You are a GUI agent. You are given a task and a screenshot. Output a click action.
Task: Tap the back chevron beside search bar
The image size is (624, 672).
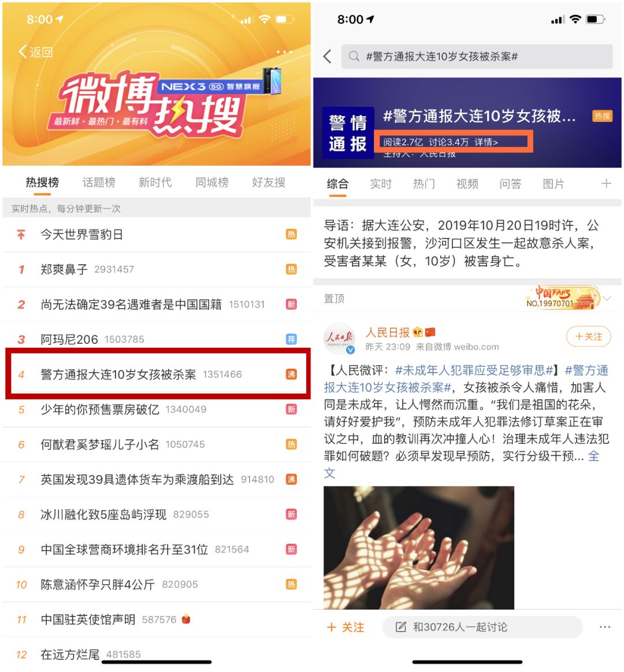(328, 56)
